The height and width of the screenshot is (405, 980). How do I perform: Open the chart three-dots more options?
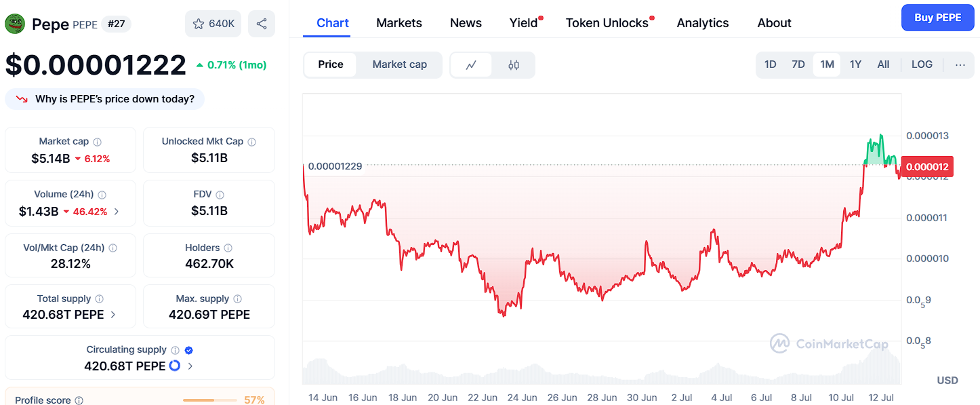pyautogui.click(x=960, y=64)
